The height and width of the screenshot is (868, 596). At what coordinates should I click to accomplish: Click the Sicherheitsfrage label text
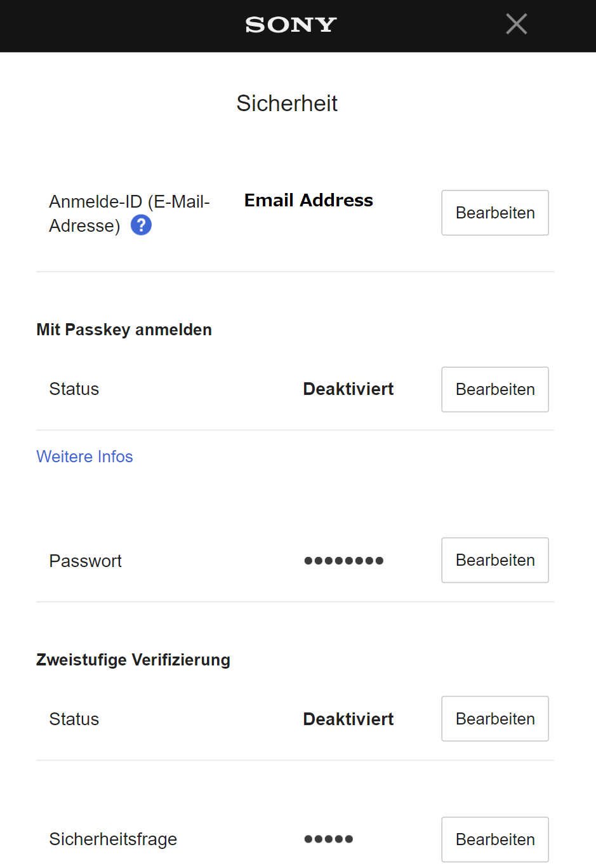coord(113,839)
